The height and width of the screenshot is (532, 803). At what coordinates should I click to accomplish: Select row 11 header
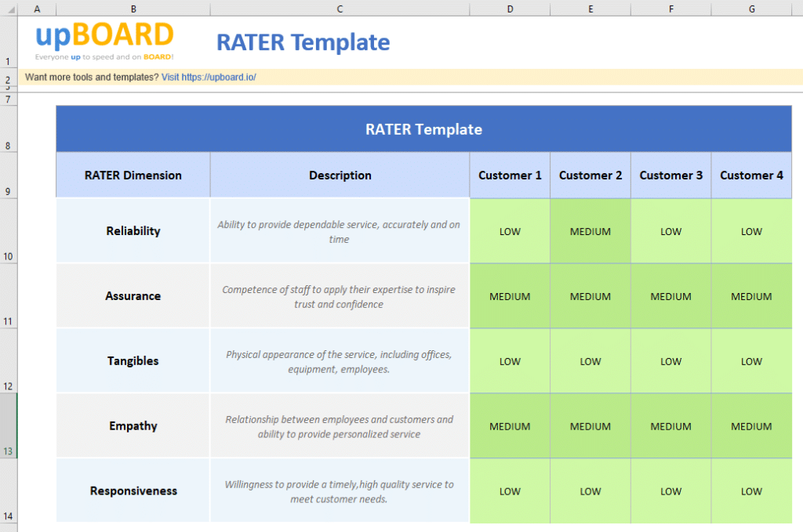click(8, 295)
